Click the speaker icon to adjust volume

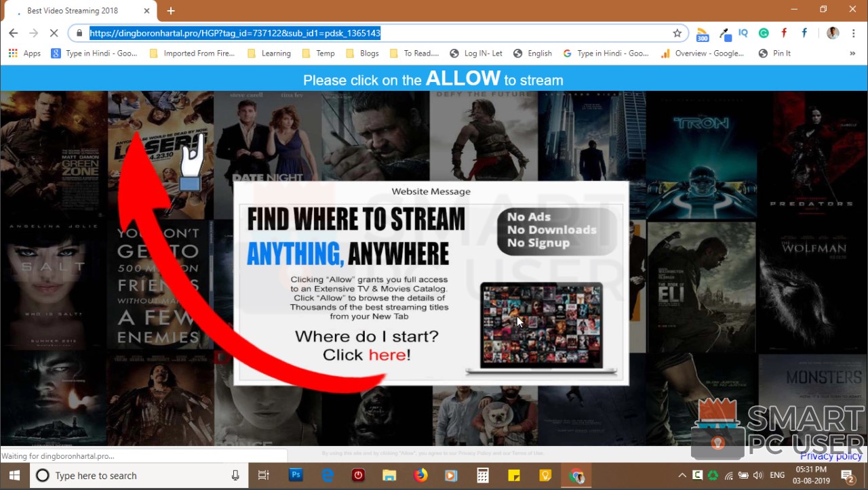point(758,475)
